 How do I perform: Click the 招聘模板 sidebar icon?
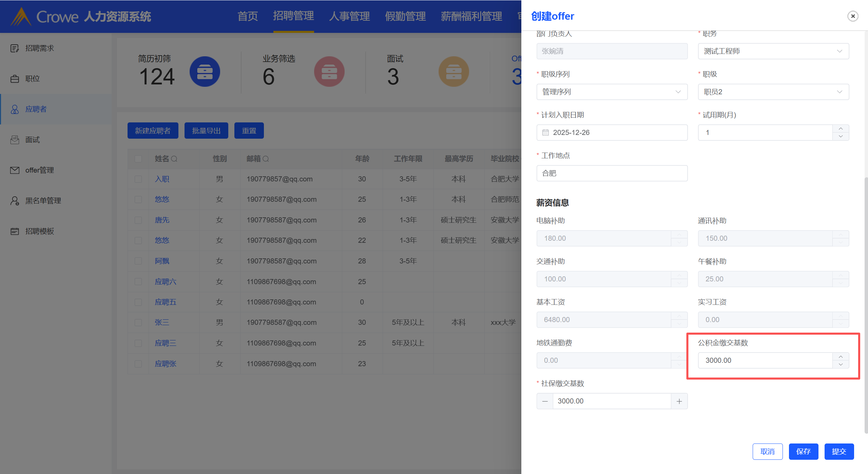(x=15, y=231)
